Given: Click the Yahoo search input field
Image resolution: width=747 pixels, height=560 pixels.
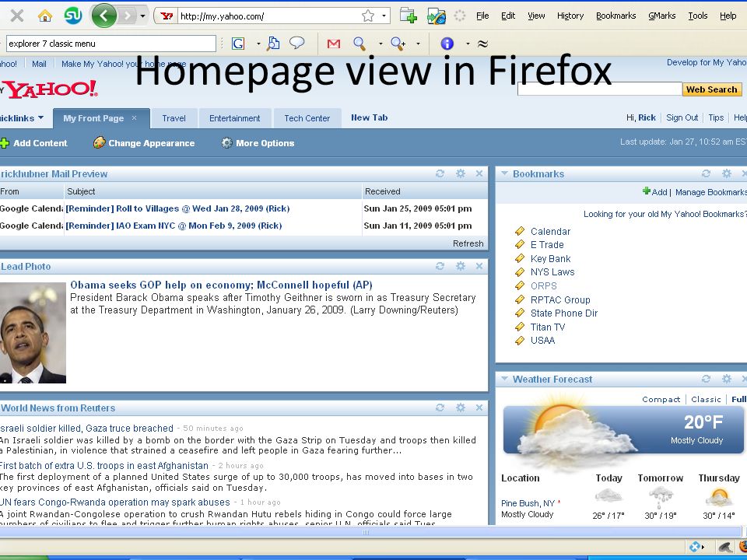Looking at the screenshot, I should (x=600, y=89).
